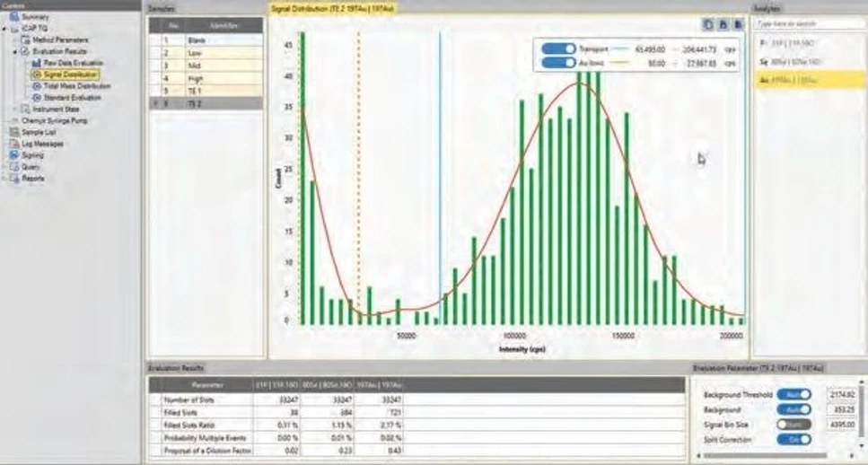
Task: Select Samples panel header
Action: [x=162, y=8]
